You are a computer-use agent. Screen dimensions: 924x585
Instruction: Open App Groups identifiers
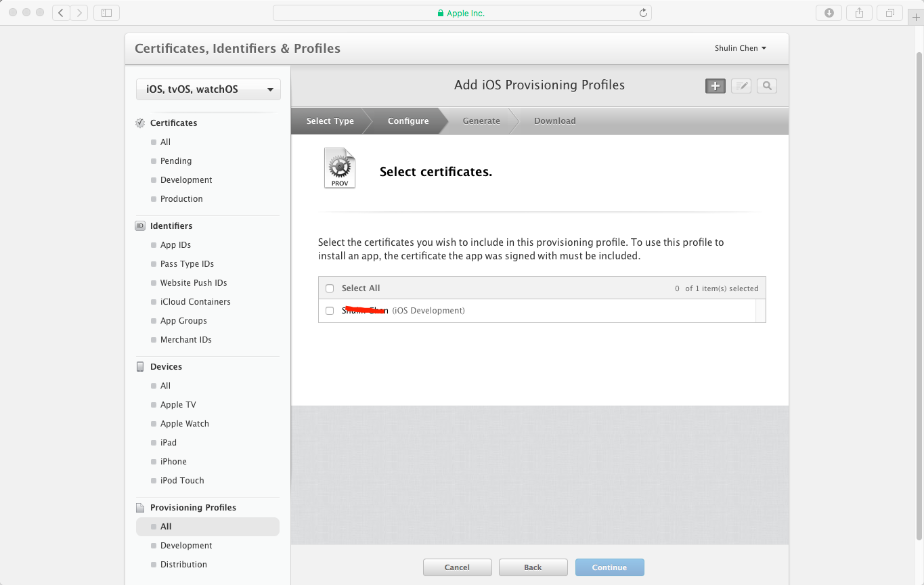(183, 321)
